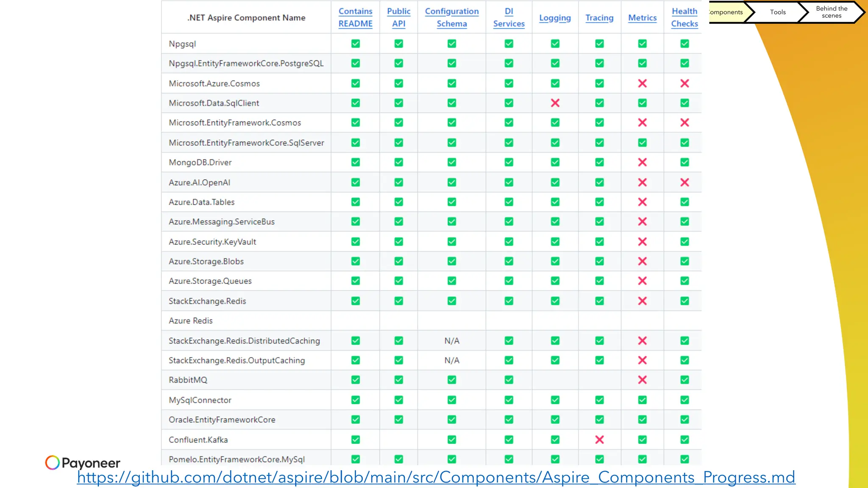Click Logging red cross for Microsoft.Data.SqlClient
This screenshot has width=868, height=488.
[555, 103]
